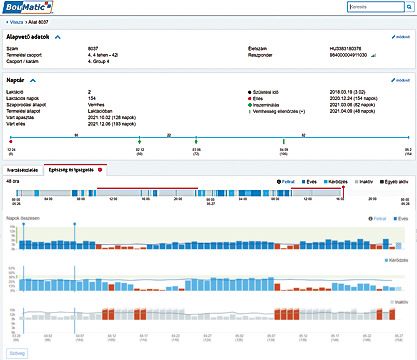This screenshot has height=360, width=417.
Task: Open módosít pencil link in the Naptár section
Action: pyautogui.click(x=401, y=80)
